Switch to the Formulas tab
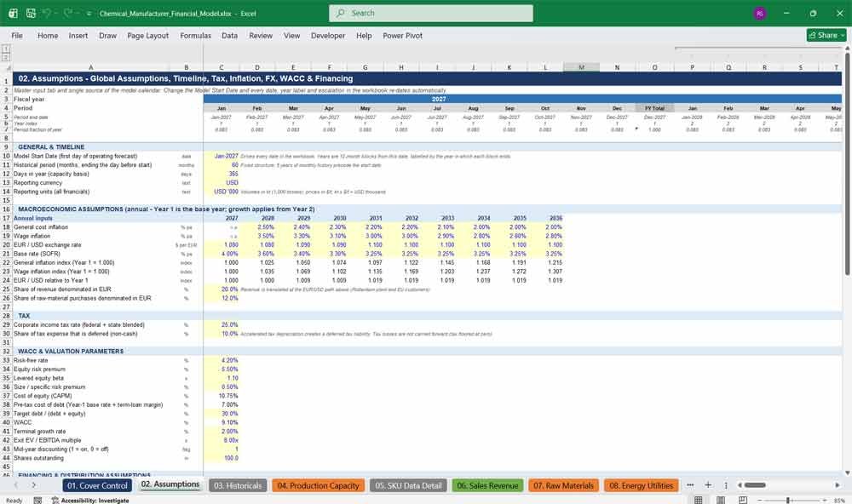Image resolution: width=852 pixels, height=504 pixels. (x=196, y=35)
